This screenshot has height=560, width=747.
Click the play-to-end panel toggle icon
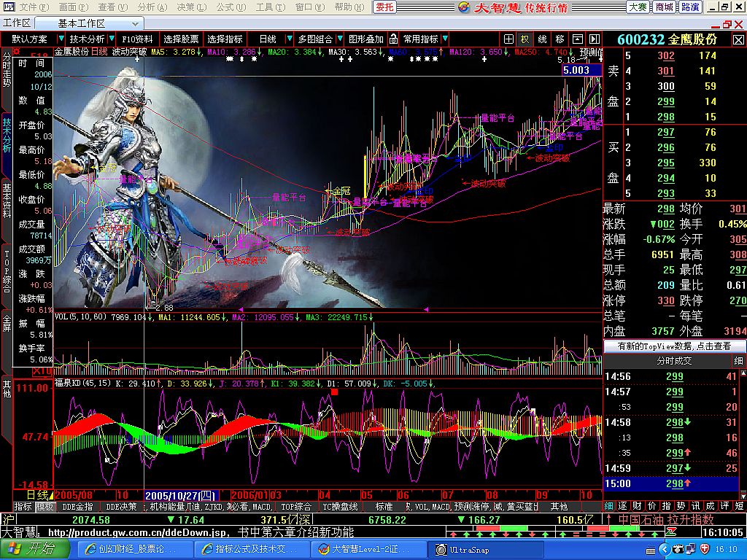(594, 39)
